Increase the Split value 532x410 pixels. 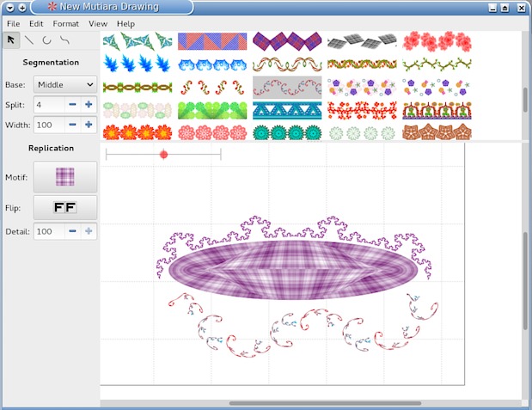point(89,105)
